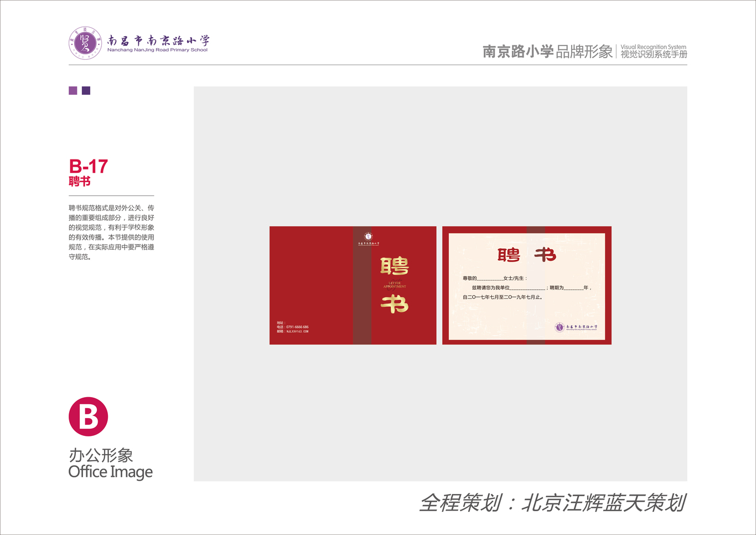Click the red 'B-17' section code
The image size is (756, 535).
click(x=88, y=166)
